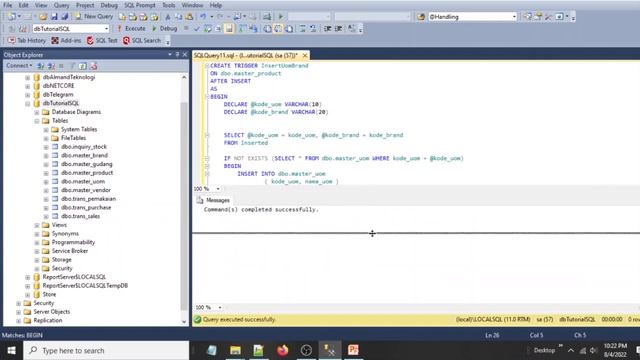
Task: Click the Parse checkmark icon
Action: (197, 29)
